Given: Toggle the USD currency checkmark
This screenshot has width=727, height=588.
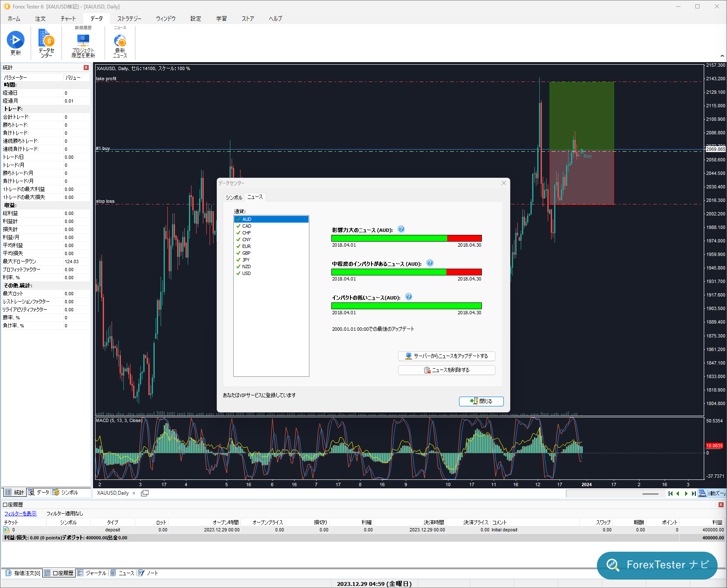Looking at the screenshot, I should point(238,273).
